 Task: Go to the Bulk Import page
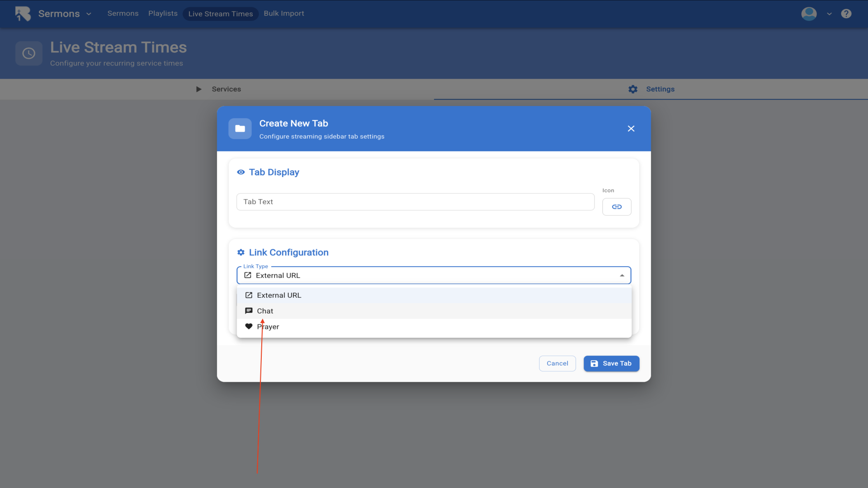coord(284,14)
